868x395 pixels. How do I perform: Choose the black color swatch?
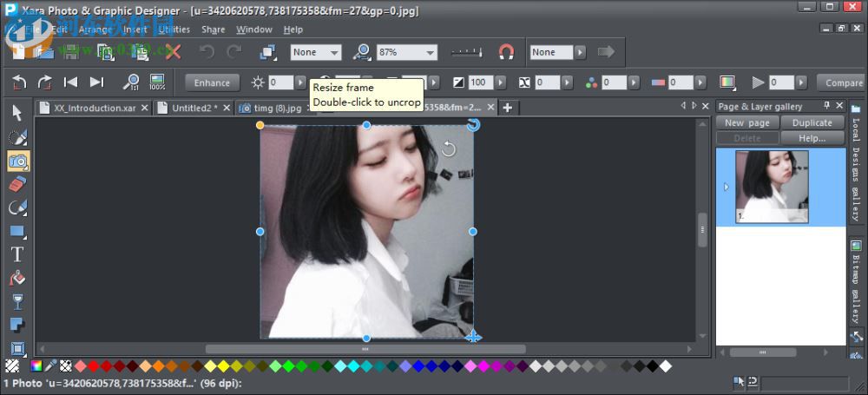coord(652,365)
